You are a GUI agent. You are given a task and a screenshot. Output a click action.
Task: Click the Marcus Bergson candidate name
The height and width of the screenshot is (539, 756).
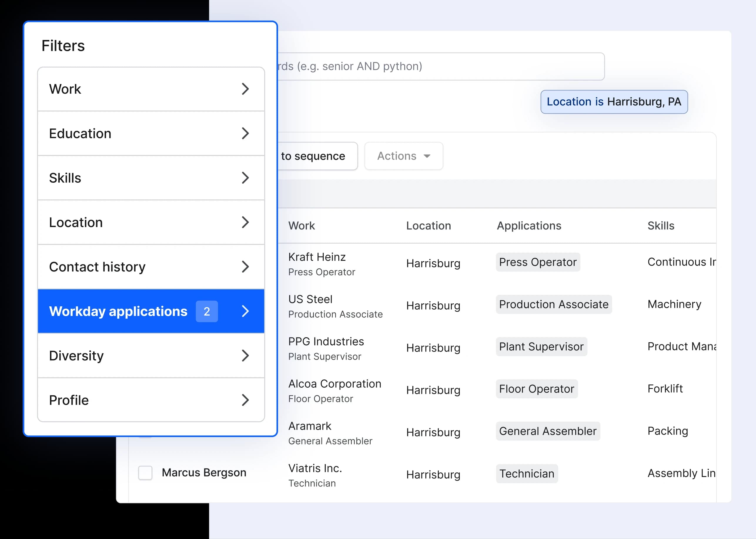pos(204,473)
